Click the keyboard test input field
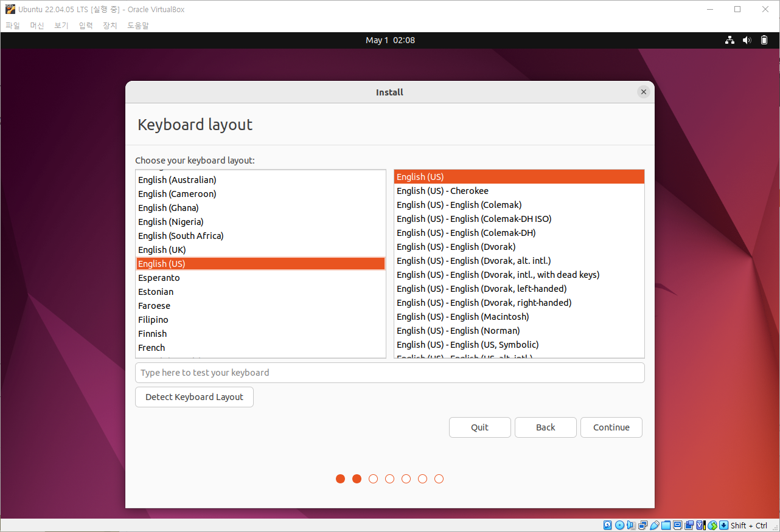 pos(390,373)
